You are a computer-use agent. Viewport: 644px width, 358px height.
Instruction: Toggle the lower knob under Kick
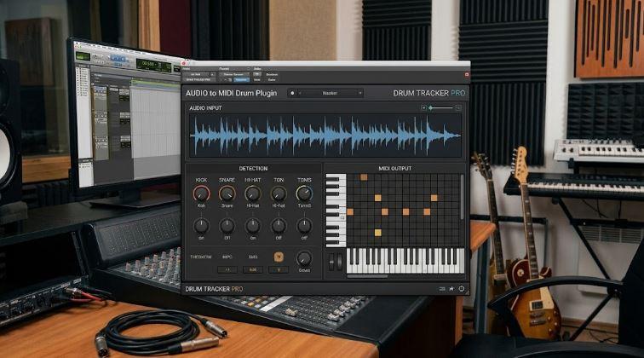(201, 226)
